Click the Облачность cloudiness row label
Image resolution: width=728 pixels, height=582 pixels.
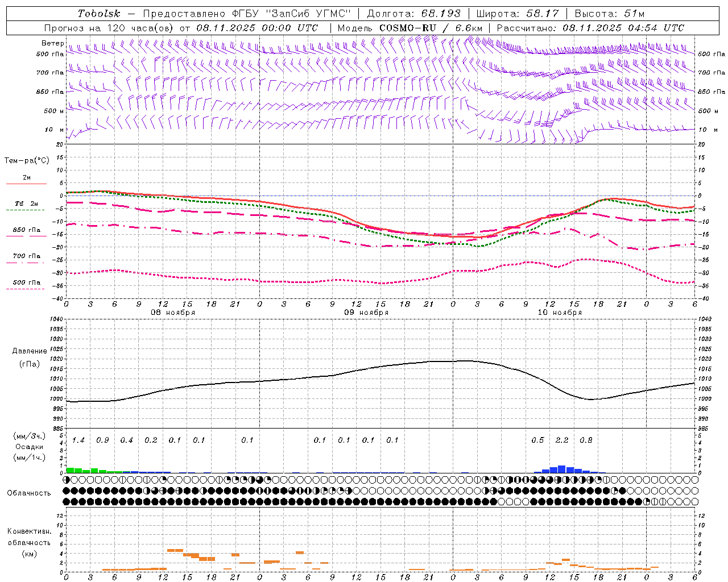pyautogui.click(x=29, y=493)
